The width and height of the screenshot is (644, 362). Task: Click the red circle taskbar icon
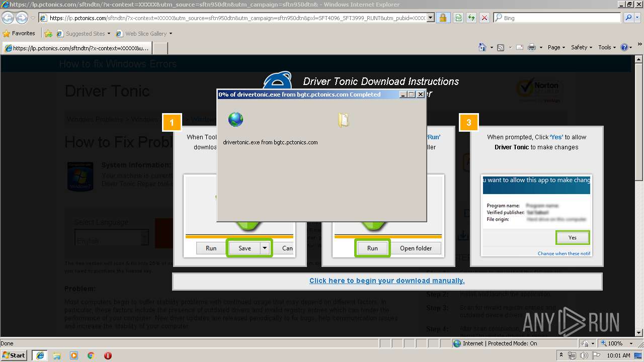click(108, 355)
